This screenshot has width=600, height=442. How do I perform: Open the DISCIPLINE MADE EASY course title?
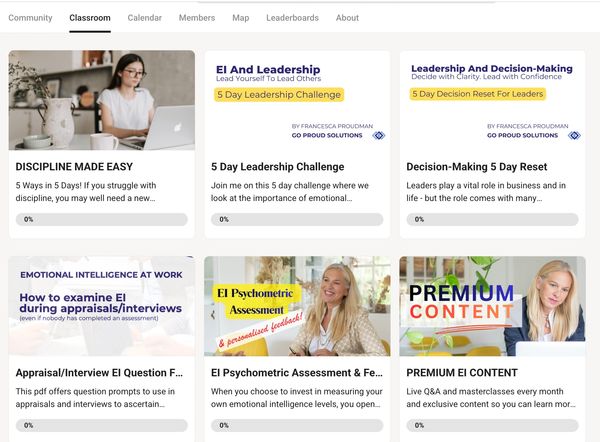(74, 167)
